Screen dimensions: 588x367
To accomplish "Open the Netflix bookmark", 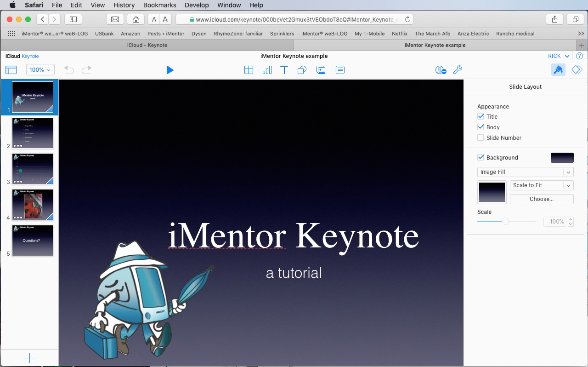I will click(x=400, y=34).
